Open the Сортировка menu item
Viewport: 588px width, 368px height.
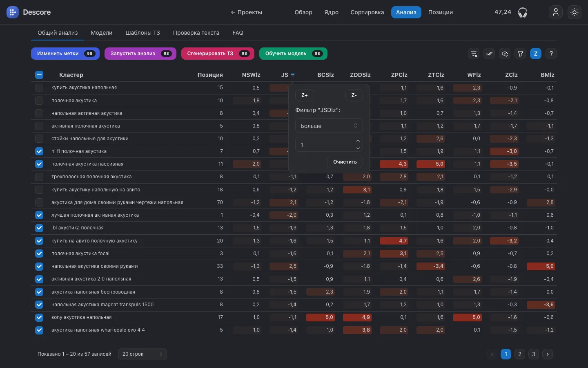tap(367, 12)
